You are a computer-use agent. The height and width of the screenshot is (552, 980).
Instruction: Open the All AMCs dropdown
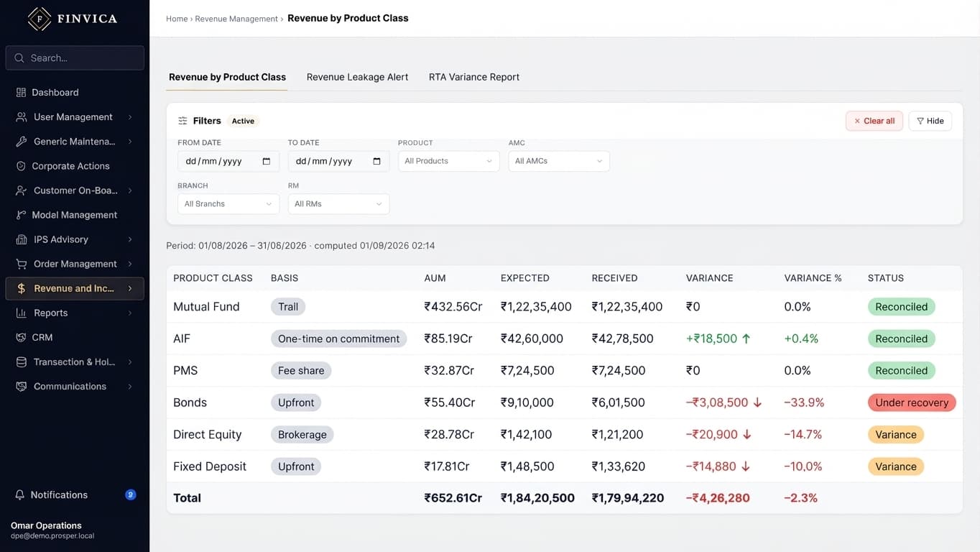(559, 161)
